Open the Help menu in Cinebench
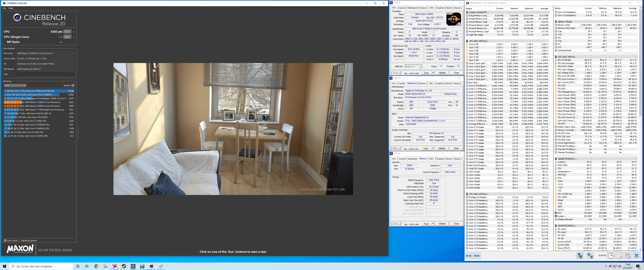644x270 pixels. coord(11,8)
